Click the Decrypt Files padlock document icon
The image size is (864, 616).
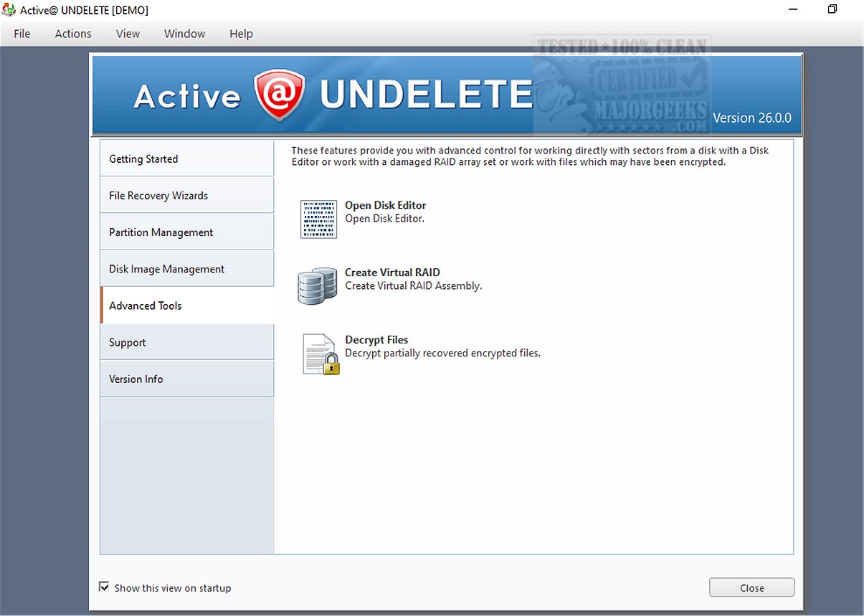tap(321, 354)
